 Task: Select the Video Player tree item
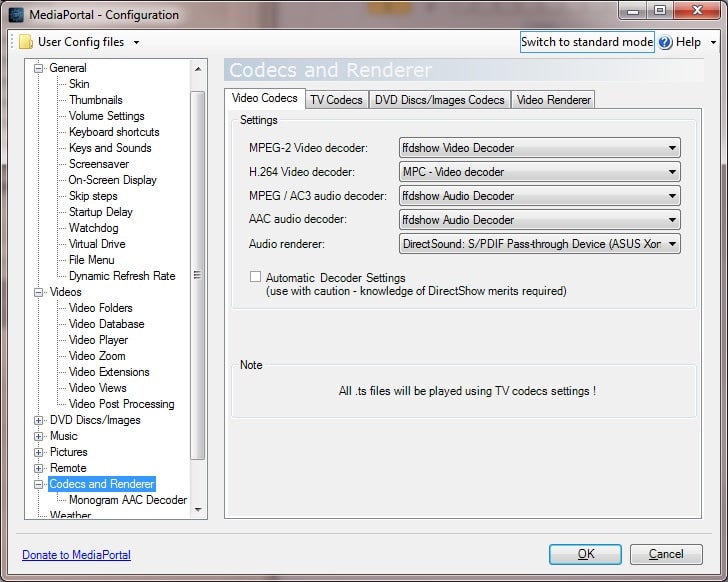click(98, 340)
